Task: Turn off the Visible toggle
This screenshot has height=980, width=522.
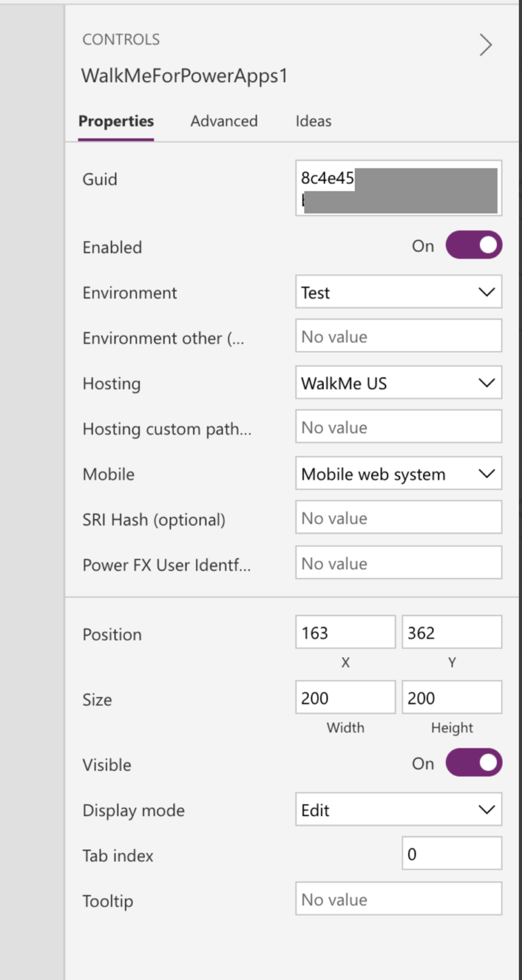Action: (x=474, y=762)
